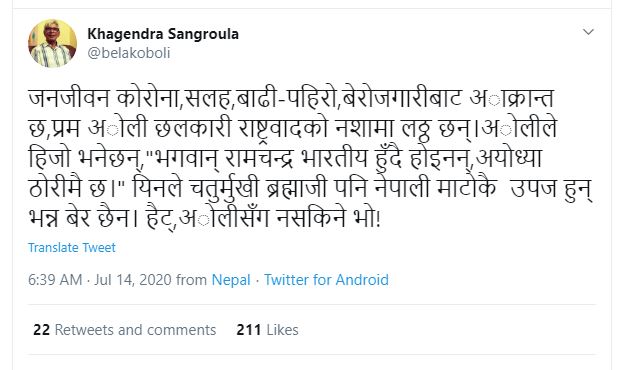
Task: Click the tweet line starting छ,प्रम
Action: (x=293, y=128)
